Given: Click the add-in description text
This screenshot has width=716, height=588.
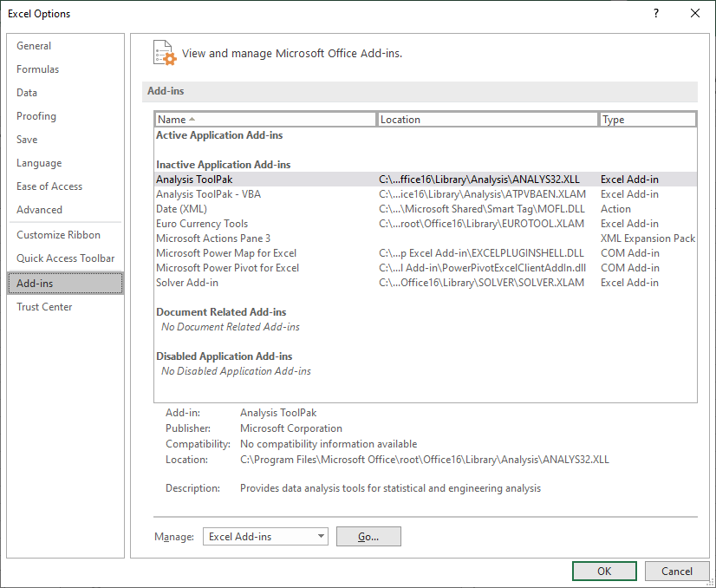Looking at the screenshot, I should click(390, 488).
